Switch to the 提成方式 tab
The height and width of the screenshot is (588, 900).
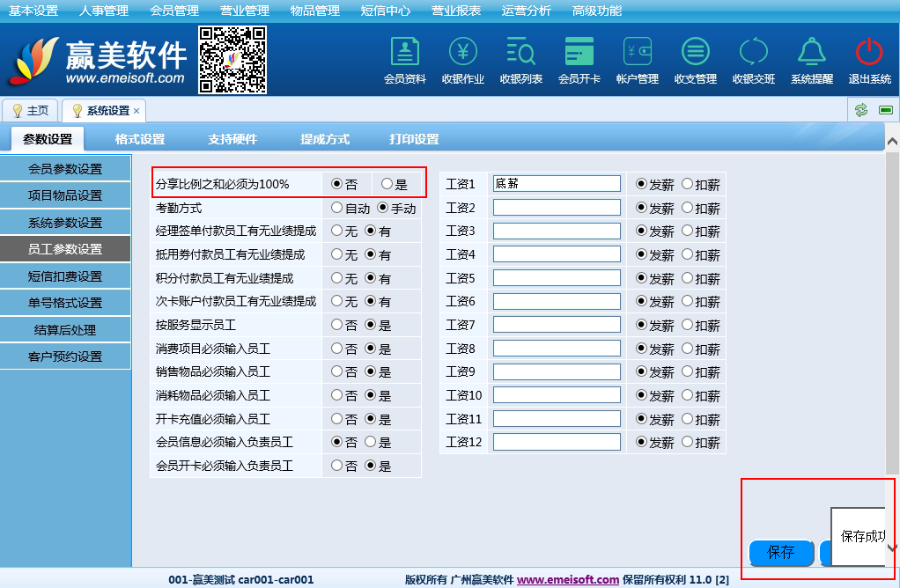[325, 139]
